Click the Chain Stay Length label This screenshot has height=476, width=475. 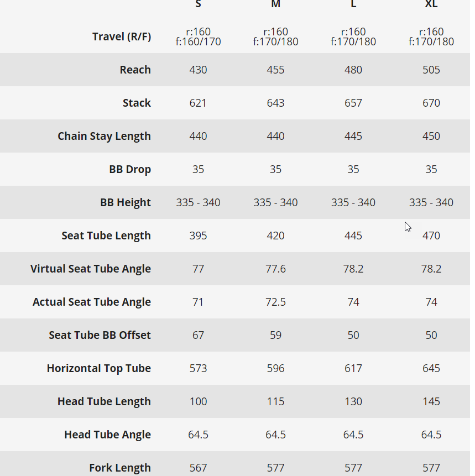coord(104,136)
